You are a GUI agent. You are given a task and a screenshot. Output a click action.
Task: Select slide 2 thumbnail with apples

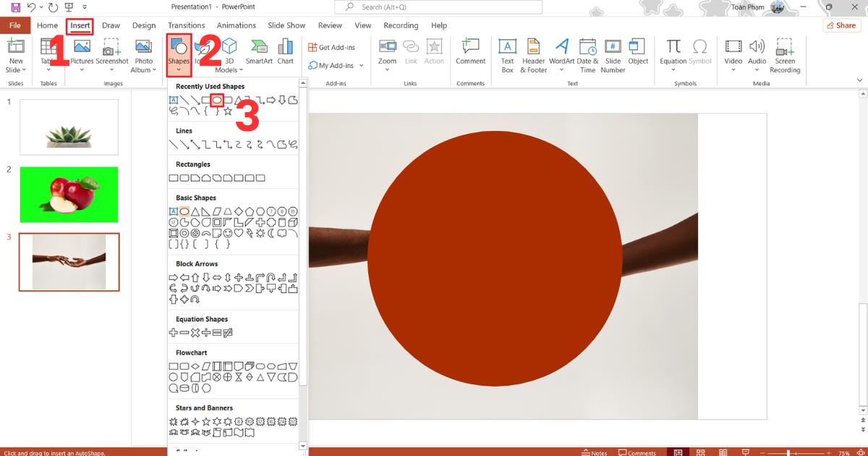(69, 194)
